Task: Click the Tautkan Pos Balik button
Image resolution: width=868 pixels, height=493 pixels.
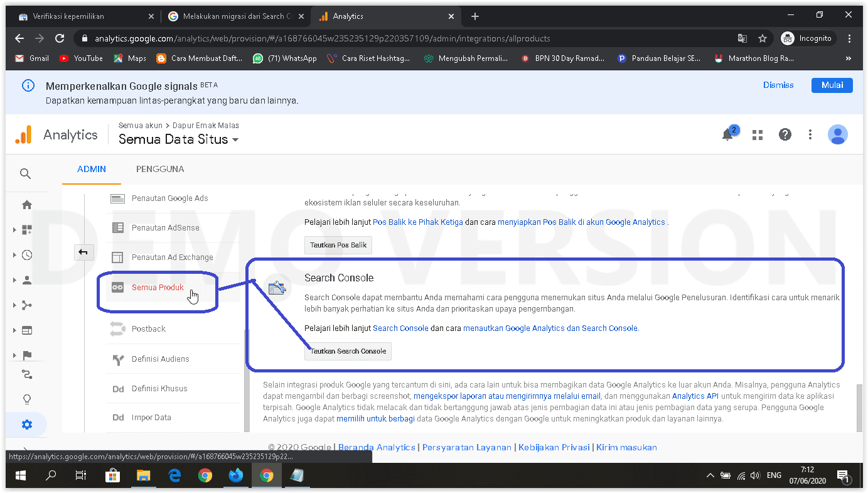Action: (338, 245)
